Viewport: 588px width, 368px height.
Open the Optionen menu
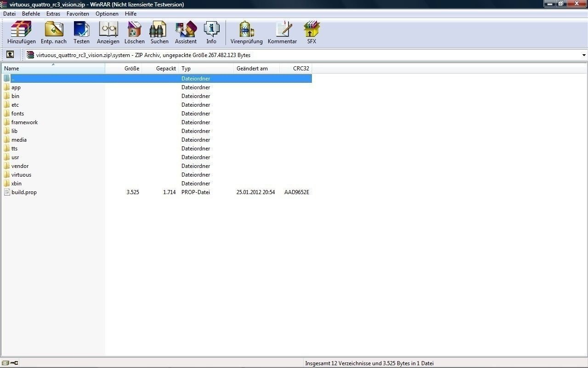(x=107, y=14)
